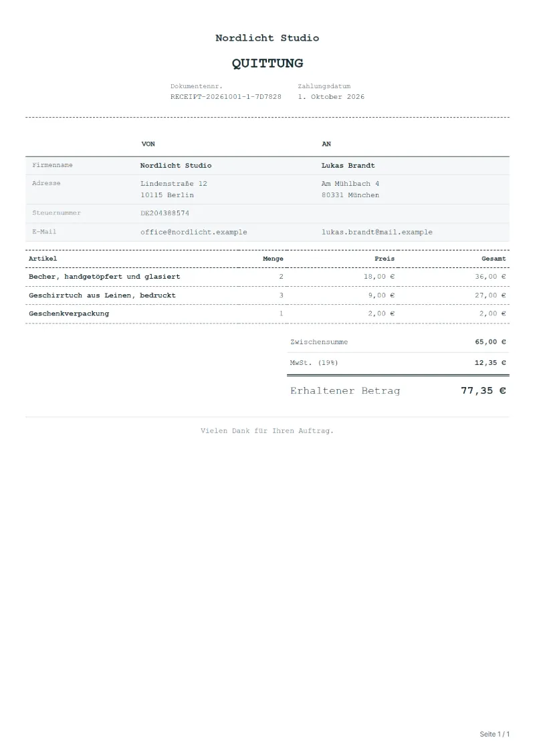Click the Dokumentennr. label

(x=197, y=86)
